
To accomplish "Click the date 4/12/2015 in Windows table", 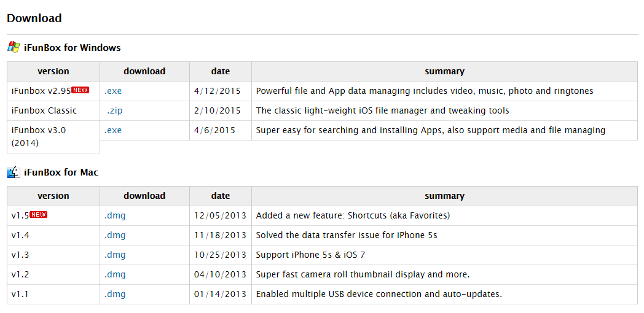I will 217,91.
